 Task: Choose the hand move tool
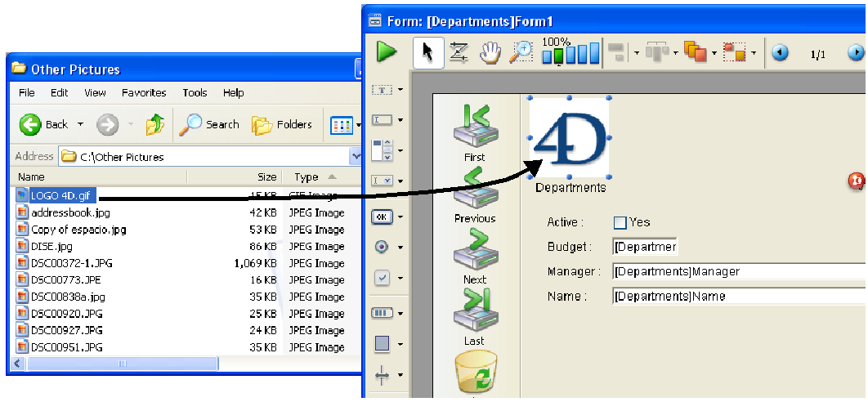click(x=490, y=52)
